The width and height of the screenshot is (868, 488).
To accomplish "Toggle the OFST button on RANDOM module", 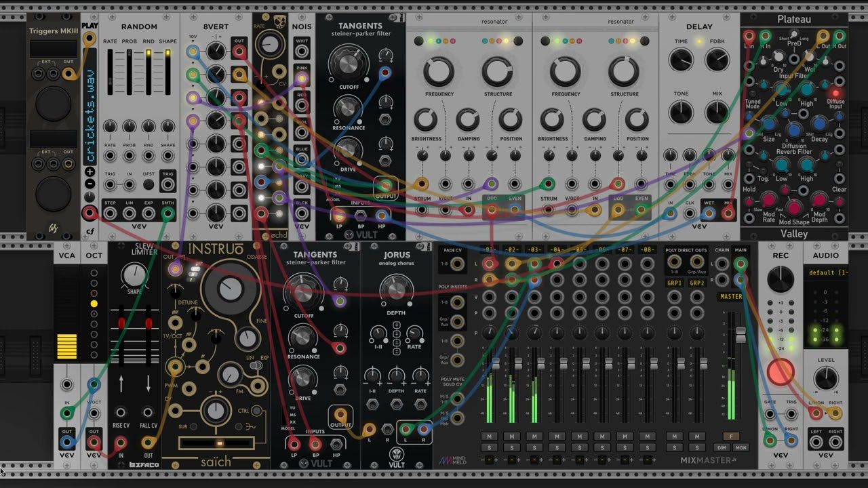I will pyautogui.click(x=148, y=184).
